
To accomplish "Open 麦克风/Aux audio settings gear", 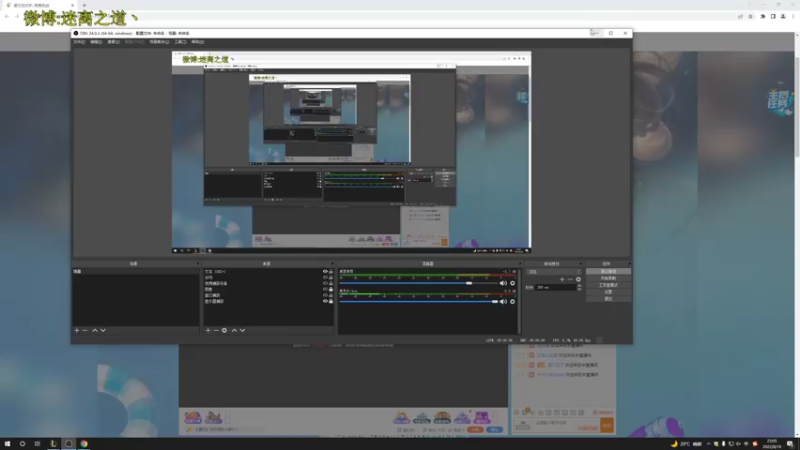I will (512, 302).
